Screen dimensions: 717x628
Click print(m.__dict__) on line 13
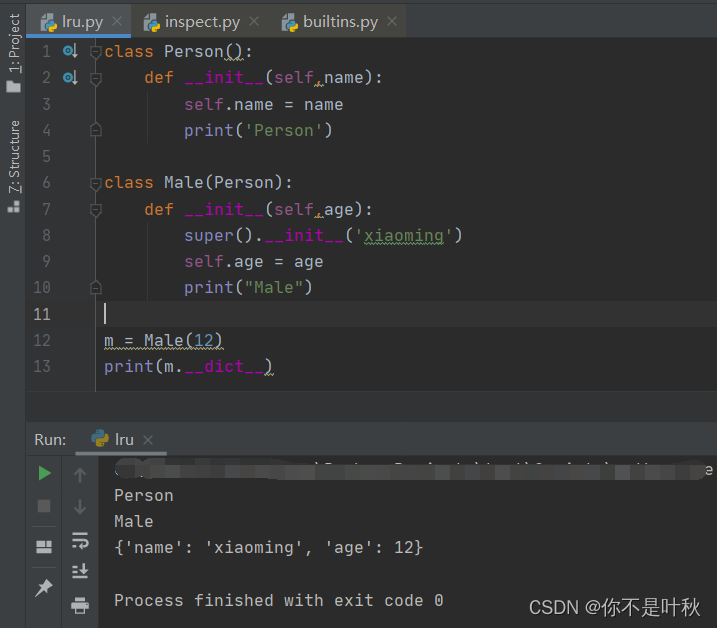click(188, 367)
